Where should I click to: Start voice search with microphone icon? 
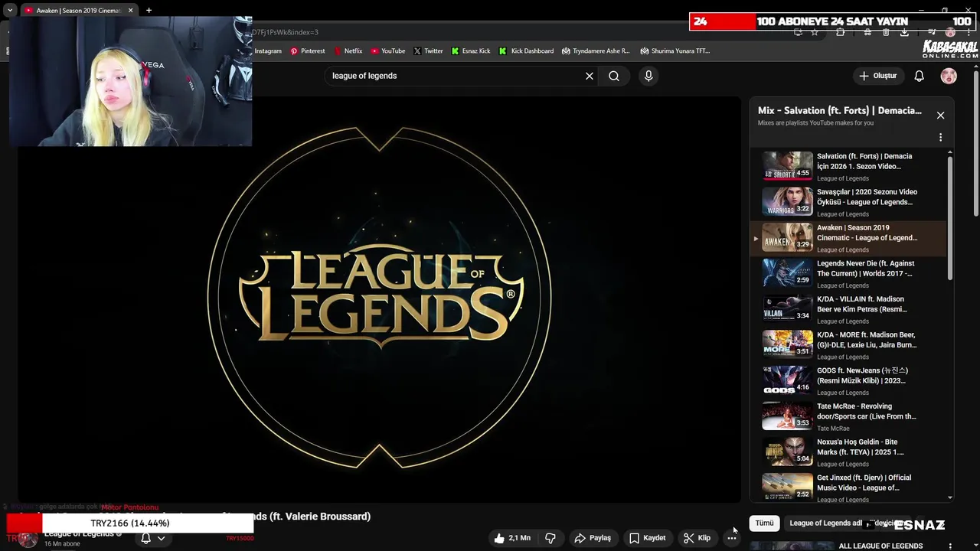coord(648,76)
